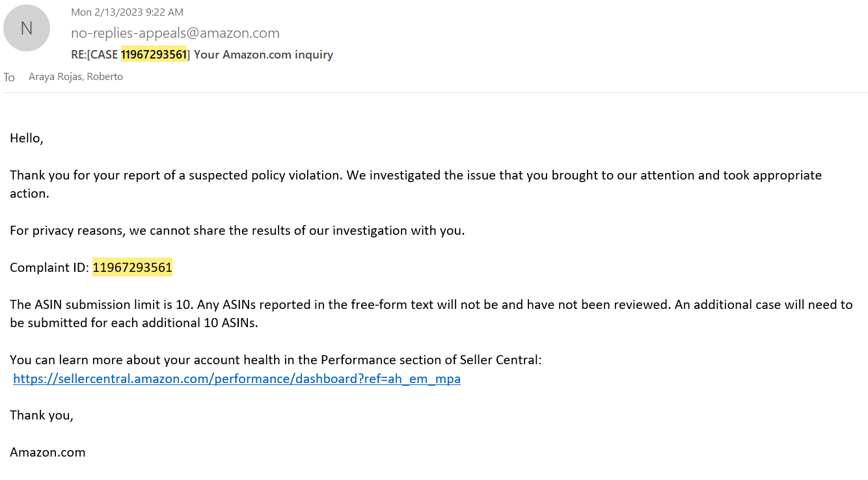Click the 'Hello,' greeting line
Viewport: 868px width, 480px height.
tap(27, 139)
